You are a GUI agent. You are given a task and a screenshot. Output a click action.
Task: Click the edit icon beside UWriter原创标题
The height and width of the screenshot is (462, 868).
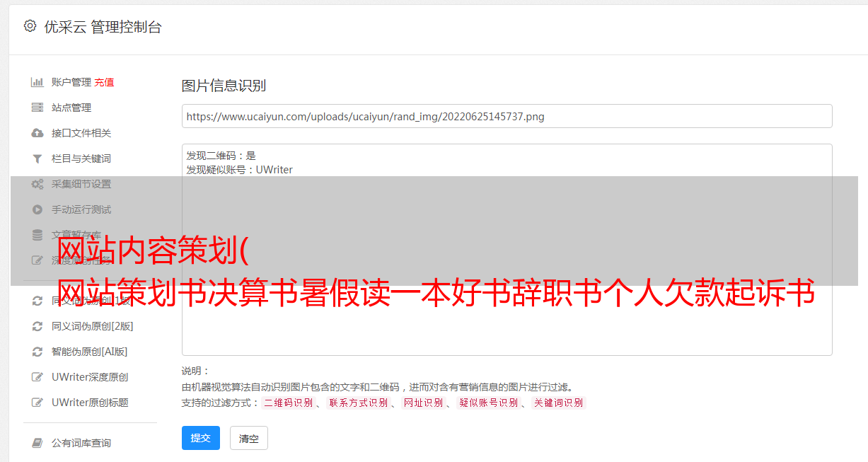(37, 403)
